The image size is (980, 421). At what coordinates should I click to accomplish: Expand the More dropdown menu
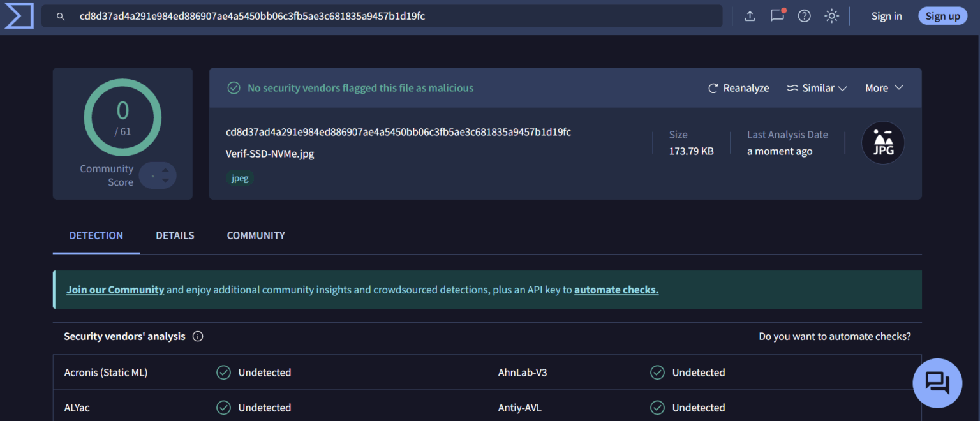tap(884, 88)
